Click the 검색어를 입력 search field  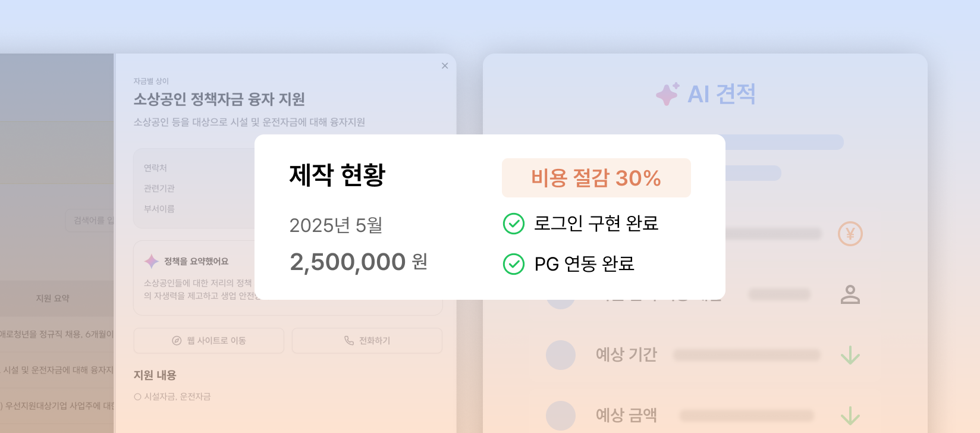coord(90,220)
